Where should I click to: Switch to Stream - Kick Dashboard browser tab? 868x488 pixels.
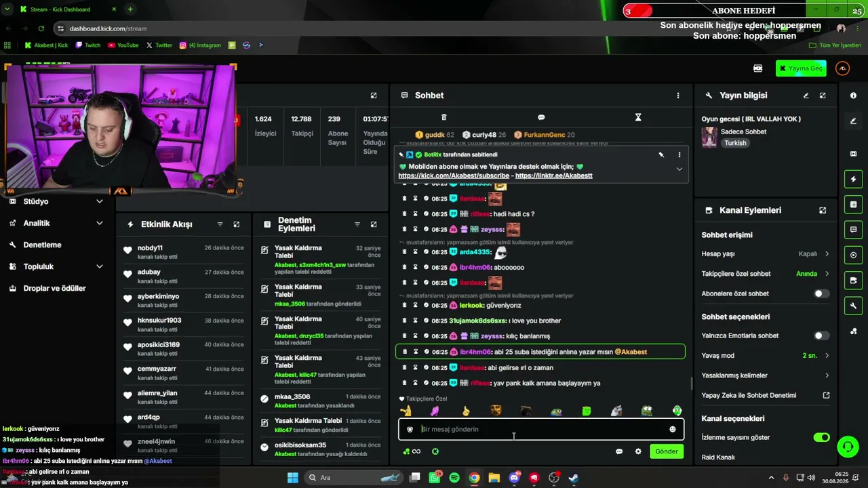coord(68,9)
